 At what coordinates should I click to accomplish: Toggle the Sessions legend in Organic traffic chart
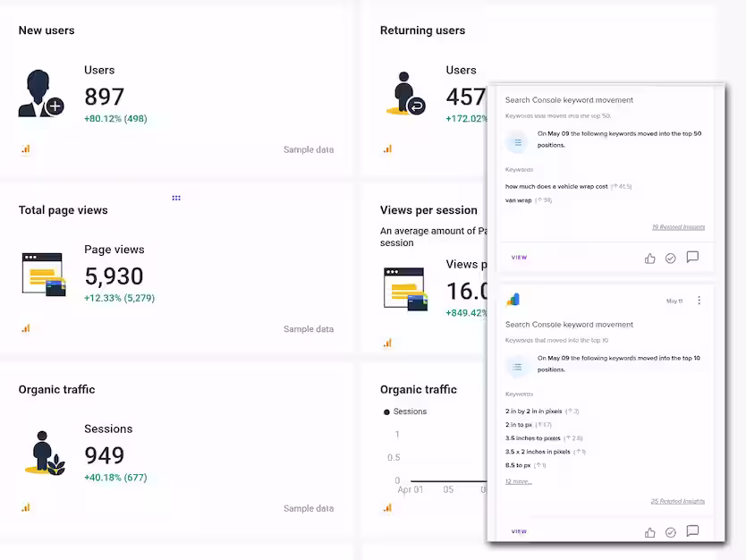[x=405, y=412]
